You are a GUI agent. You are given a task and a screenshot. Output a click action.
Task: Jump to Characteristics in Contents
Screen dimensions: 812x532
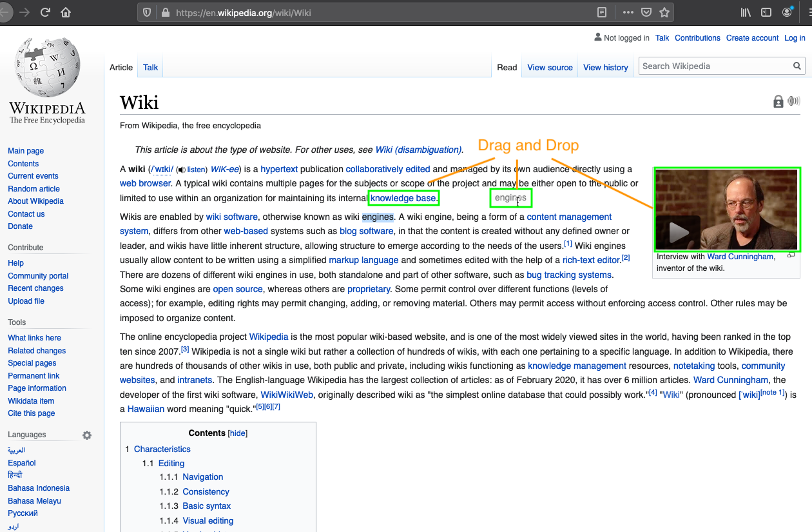click(x=162, y=449)
